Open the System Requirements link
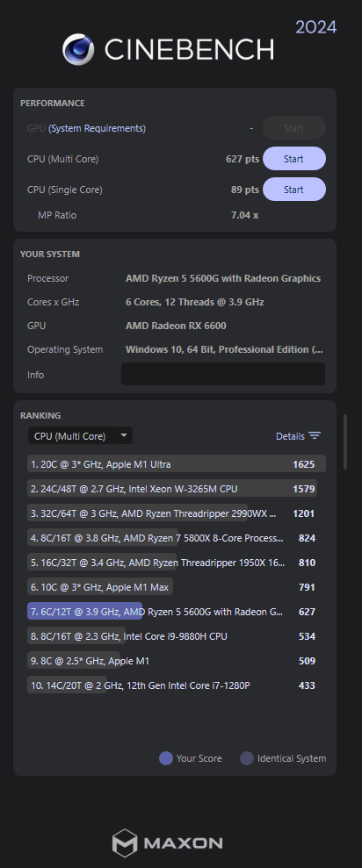This screenshot has width=362, height=868. (97, 128)
